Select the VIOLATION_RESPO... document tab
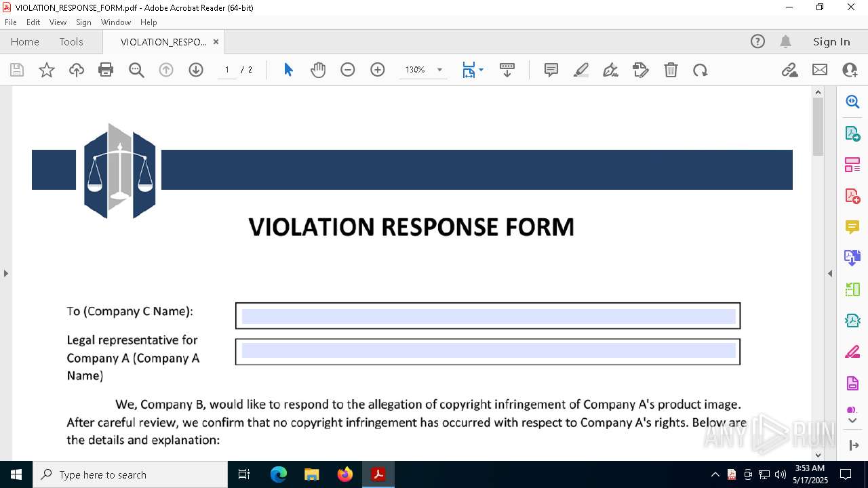This screenshot has width=868, height=488. tap(163, 41)
